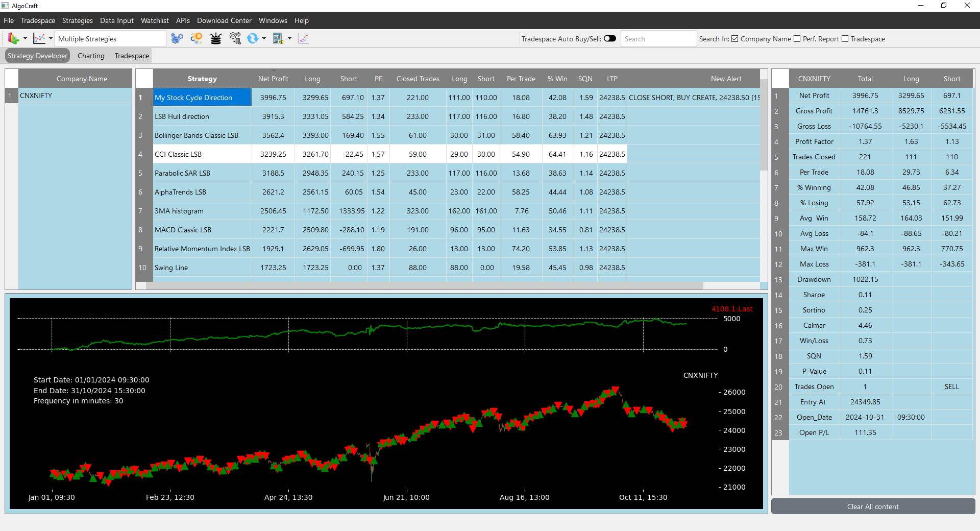Select the Bollinger Bands Classic LSB row
The height and width of the screenshot is (531, 980).
coord(202,135)
